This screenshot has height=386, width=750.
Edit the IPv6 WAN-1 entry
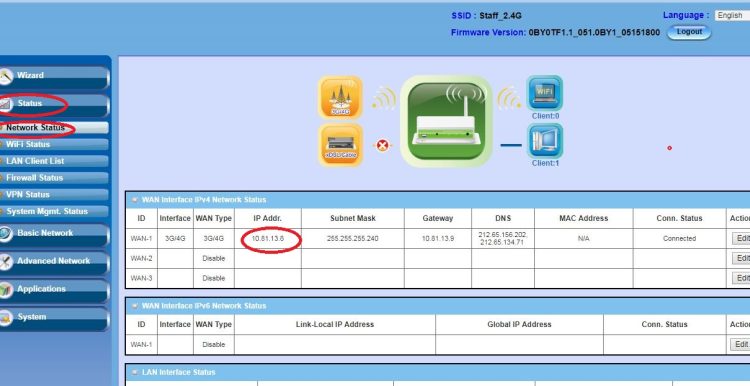[x=740, y=344]
